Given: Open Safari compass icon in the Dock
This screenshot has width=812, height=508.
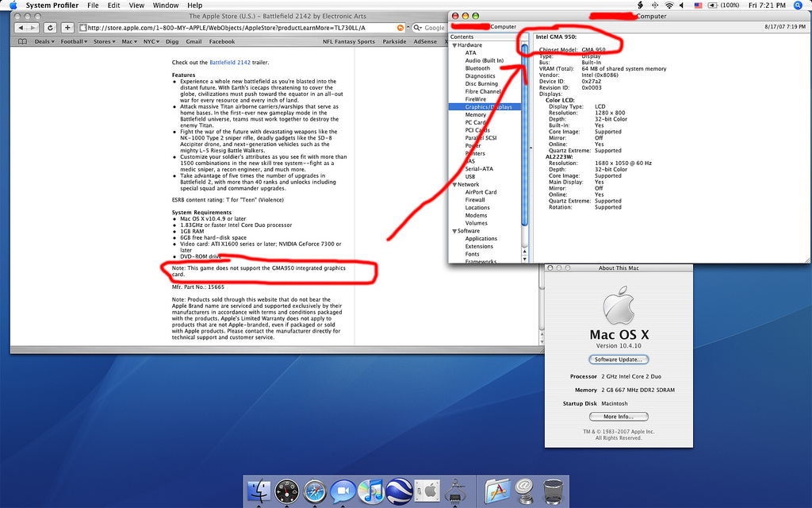Looking at the screenshot, I should 314,491.
